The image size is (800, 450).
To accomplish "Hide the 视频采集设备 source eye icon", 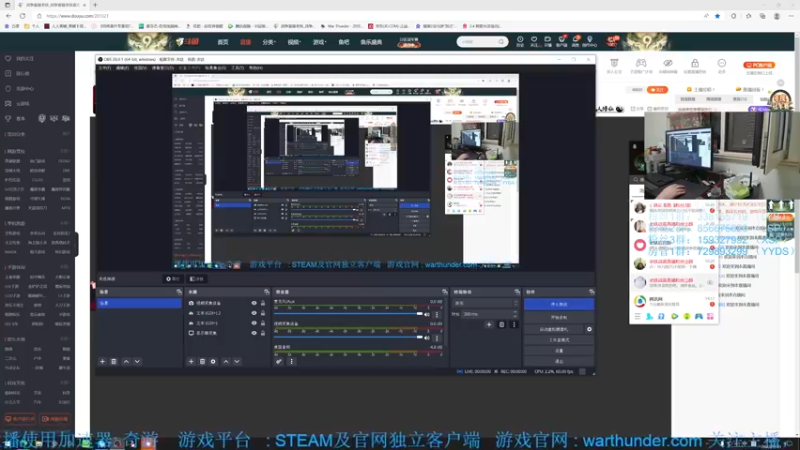I will tap(254, 303).
